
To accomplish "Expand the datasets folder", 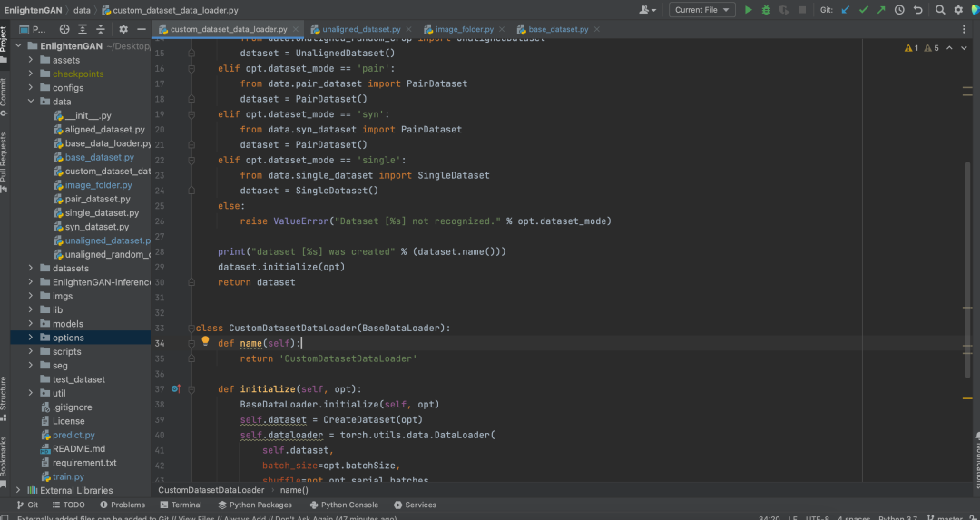I will point(31,268).
